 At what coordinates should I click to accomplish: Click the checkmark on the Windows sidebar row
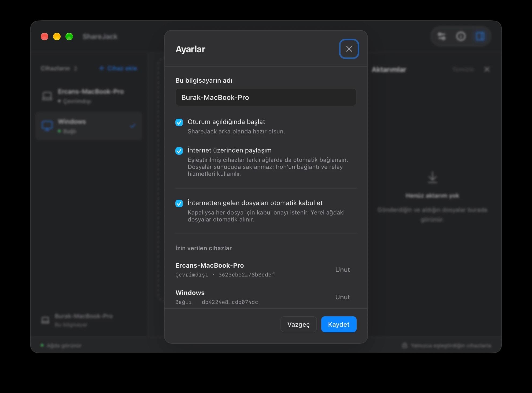pos(132,126)
